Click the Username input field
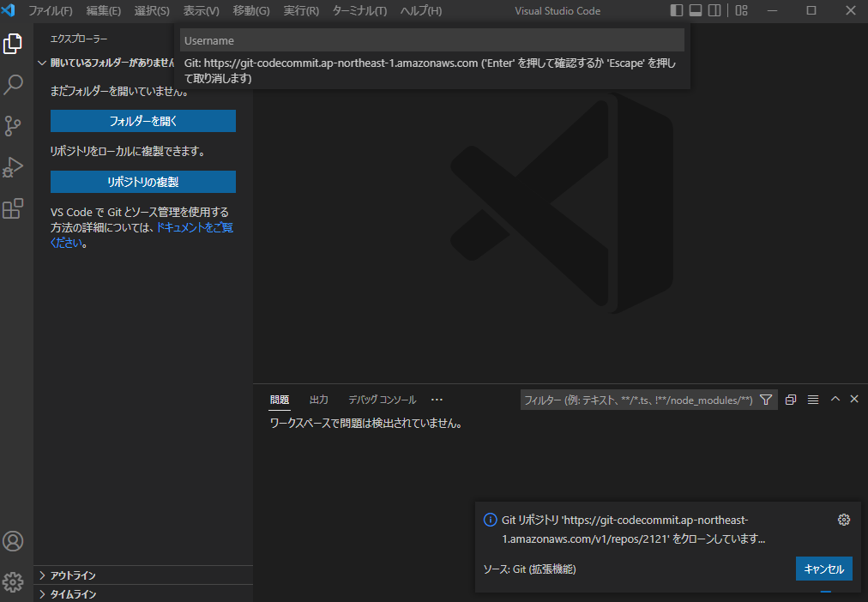 coord(432,40)
